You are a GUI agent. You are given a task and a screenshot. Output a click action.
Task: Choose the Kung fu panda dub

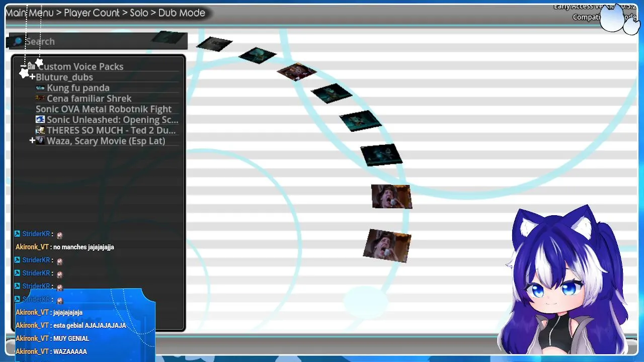tap(78, 88)
